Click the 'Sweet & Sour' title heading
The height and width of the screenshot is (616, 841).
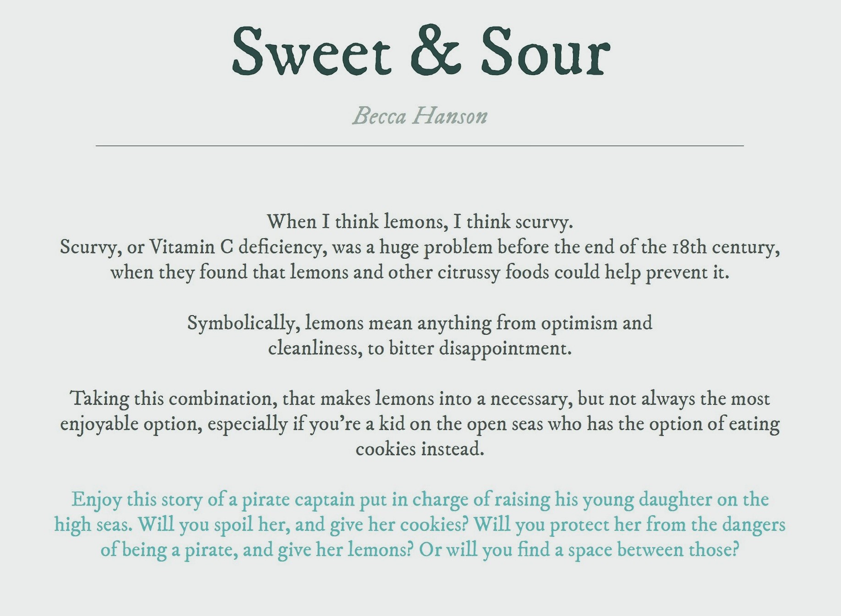click(x=421, y=50)
